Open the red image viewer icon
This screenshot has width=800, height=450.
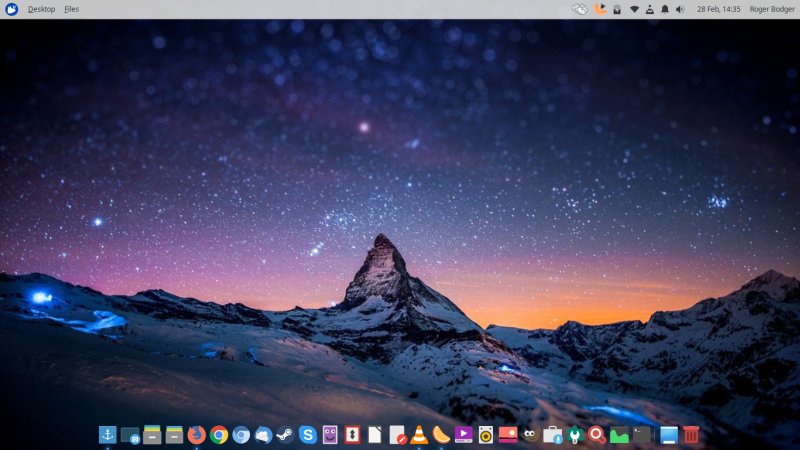pos(508,435)
